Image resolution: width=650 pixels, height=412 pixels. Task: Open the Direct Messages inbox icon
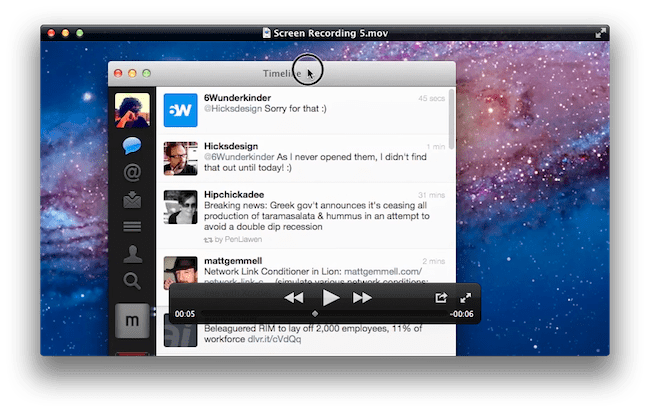point(131,200)
